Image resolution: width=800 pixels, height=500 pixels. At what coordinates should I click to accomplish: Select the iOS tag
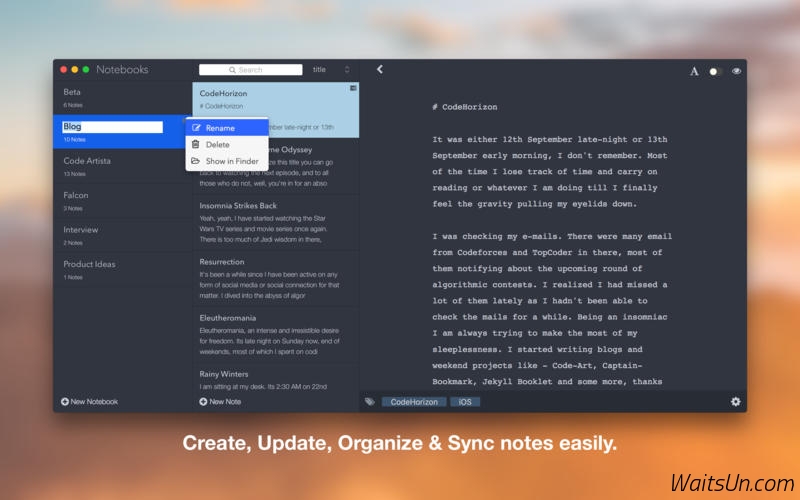point(465,402)
